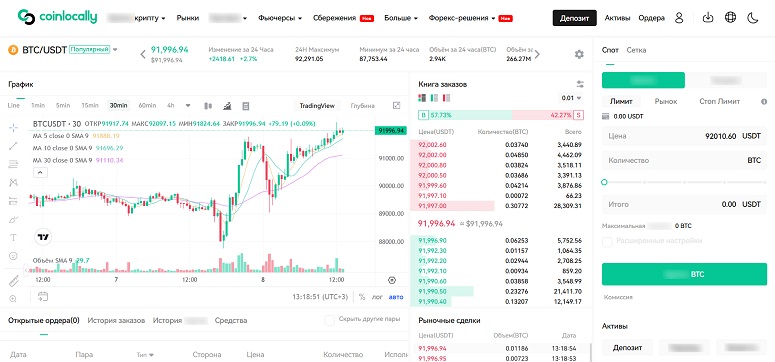Select the trend line drawing tool
775x362 pixels.
pyautogui.click(x=13, y=145)
